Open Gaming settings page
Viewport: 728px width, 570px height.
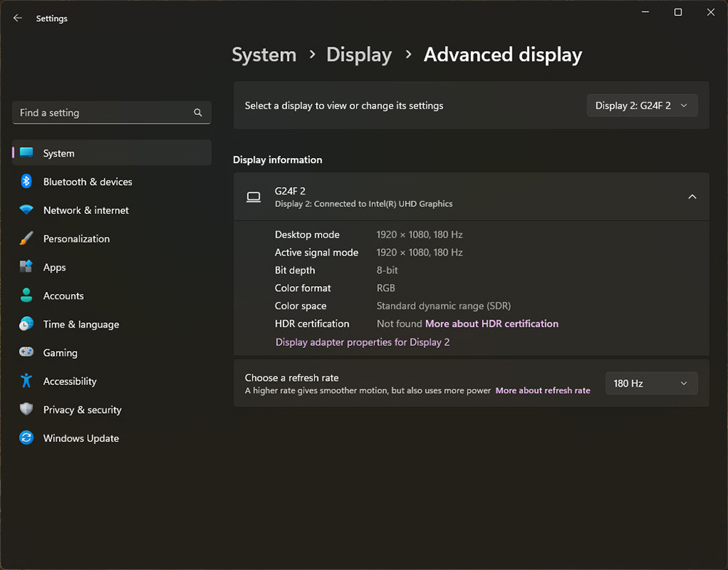pyautogui.click(x=111, y=352)
